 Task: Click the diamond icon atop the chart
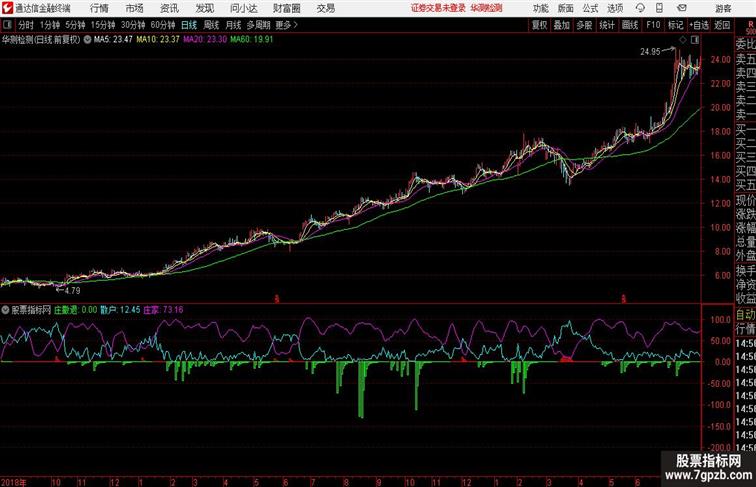click(683, 40)
